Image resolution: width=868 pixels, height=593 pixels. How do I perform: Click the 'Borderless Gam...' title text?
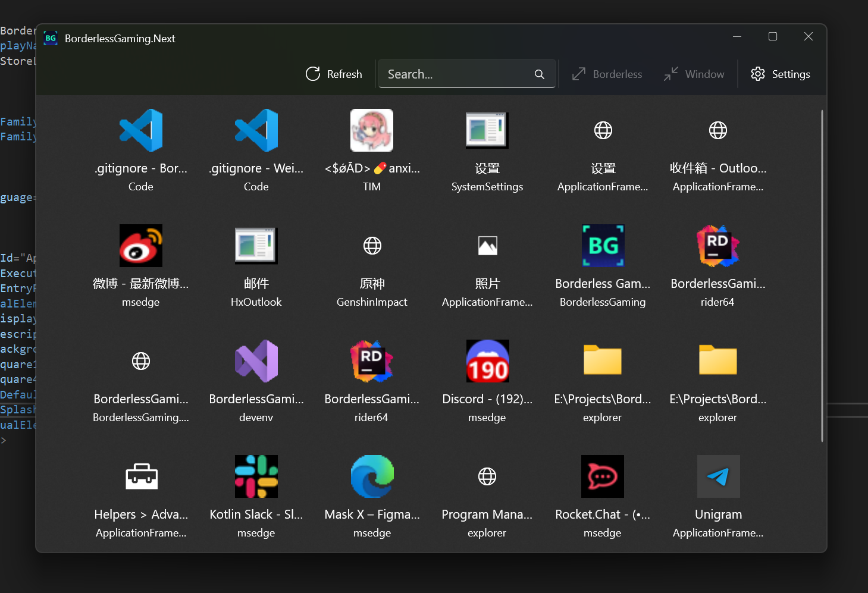click(603, 284)
